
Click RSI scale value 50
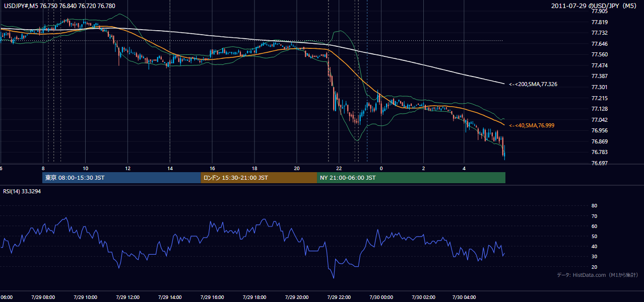pyautogui.click(x=594, y=236)
